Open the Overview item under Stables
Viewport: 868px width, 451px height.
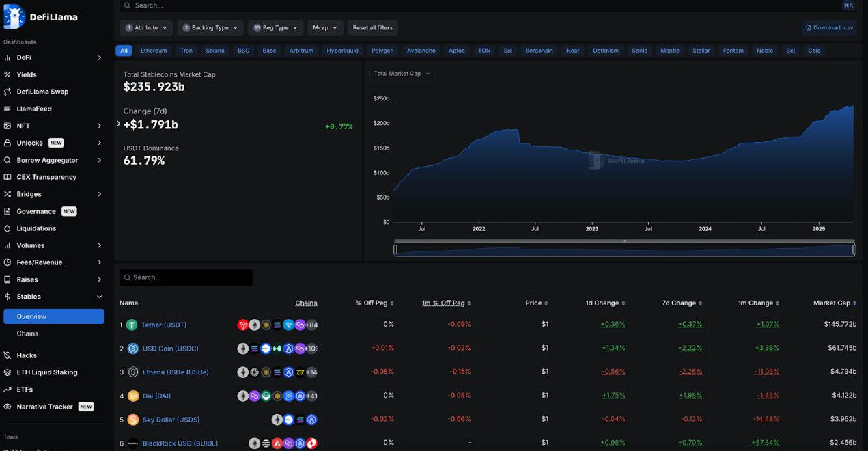point(54,316)
